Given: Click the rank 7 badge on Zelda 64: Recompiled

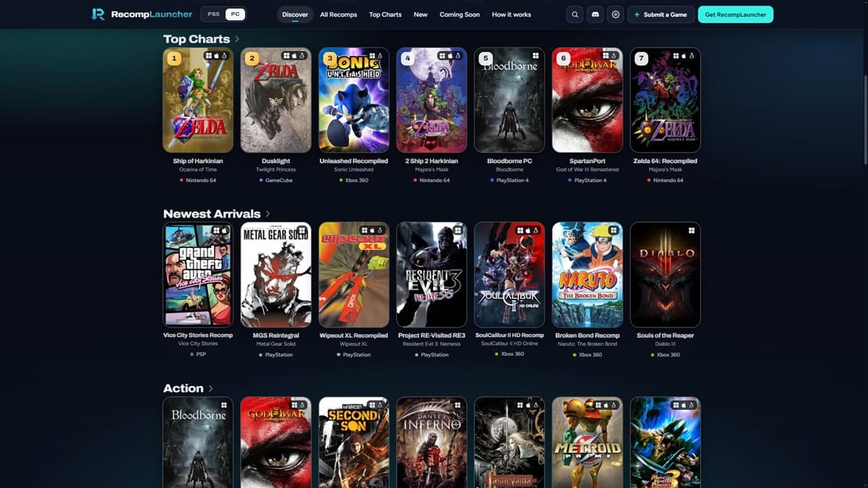Looking at the screenshot, I should (641, 59).
